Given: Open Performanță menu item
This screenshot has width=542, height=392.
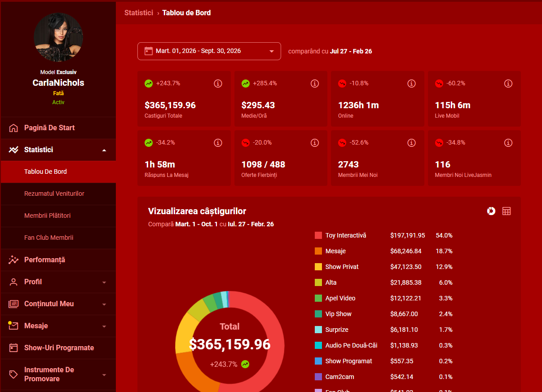Looking at the screenshot, I should pos(58,260).
